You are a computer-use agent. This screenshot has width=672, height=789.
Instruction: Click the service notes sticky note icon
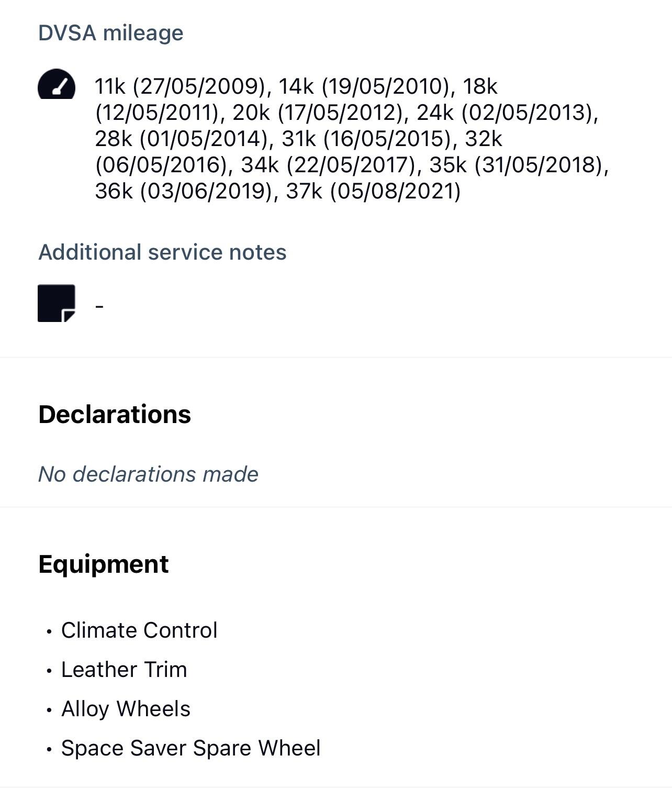57,303
